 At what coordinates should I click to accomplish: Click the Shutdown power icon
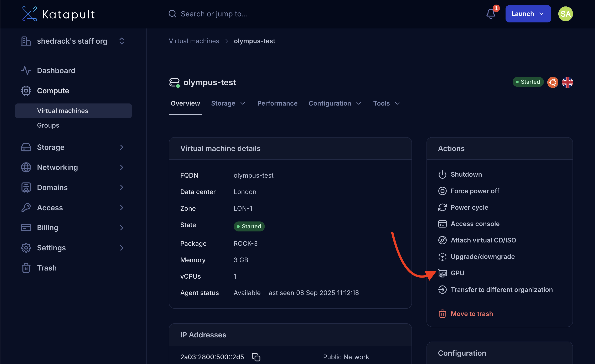point(442,174)
